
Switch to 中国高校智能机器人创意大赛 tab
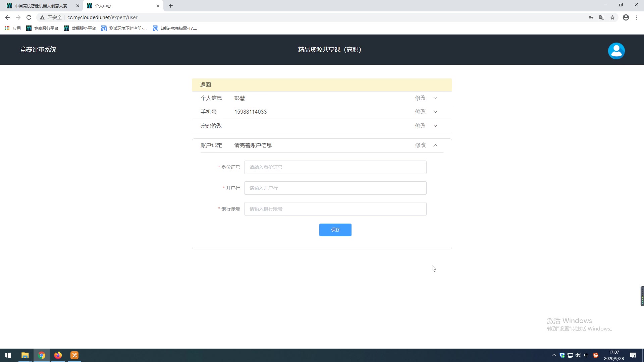41,6
